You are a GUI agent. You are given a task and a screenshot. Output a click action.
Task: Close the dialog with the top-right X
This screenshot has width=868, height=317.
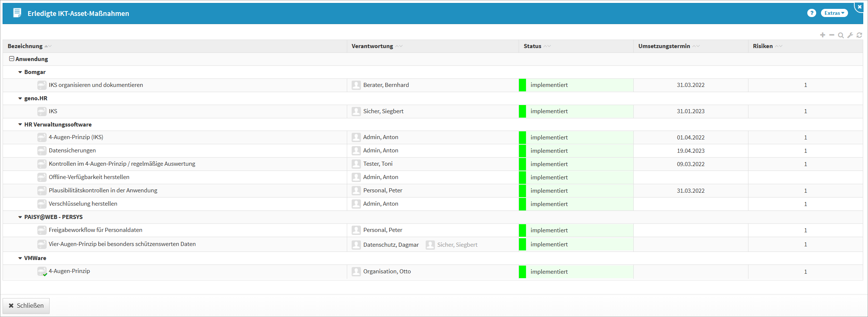[x=859, y=7]
